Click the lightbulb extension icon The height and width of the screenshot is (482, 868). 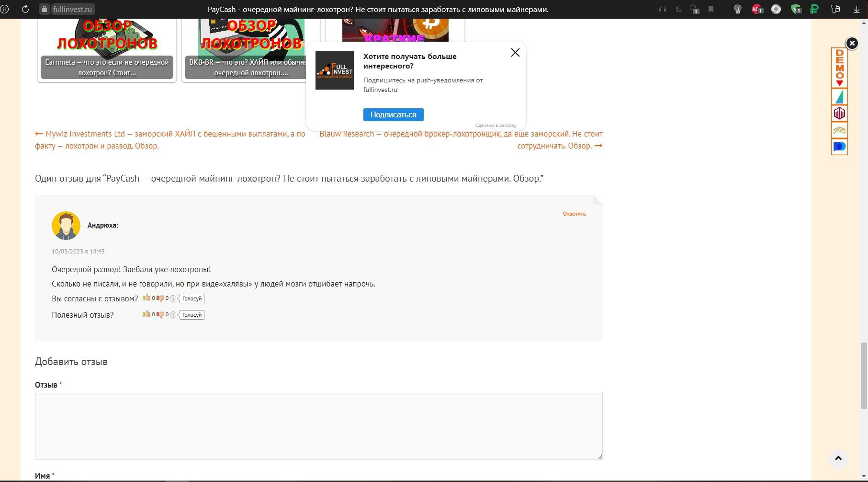click(738, 9)
